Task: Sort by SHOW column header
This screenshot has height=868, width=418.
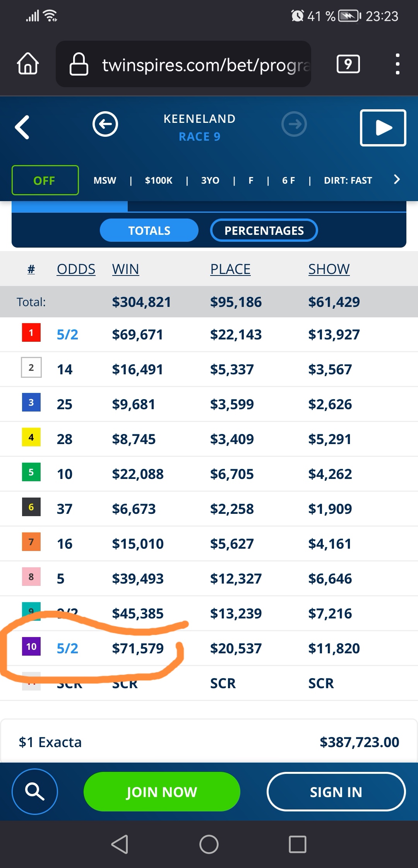Action: pos(329,269)
